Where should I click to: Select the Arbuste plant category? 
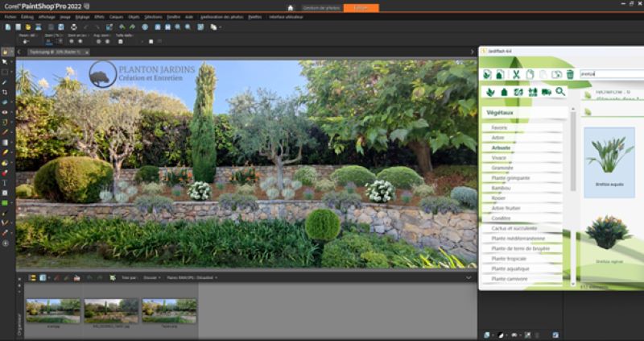tap(499, 148)
